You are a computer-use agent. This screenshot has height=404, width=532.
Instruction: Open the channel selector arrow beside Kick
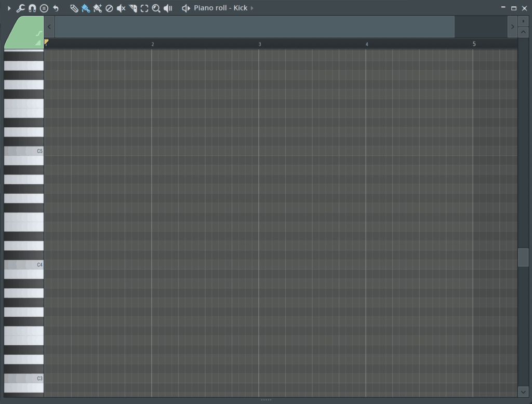[251, 8]
